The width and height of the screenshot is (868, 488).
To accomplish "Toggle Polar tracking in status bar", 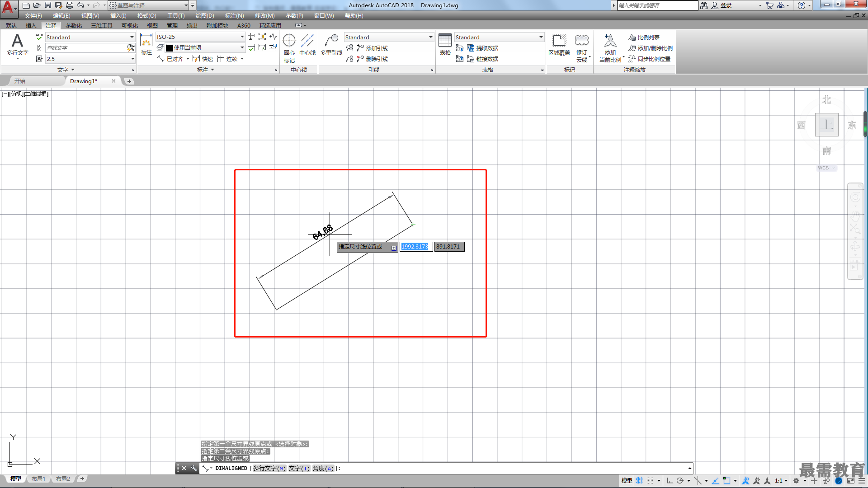I will click(680, 481).
